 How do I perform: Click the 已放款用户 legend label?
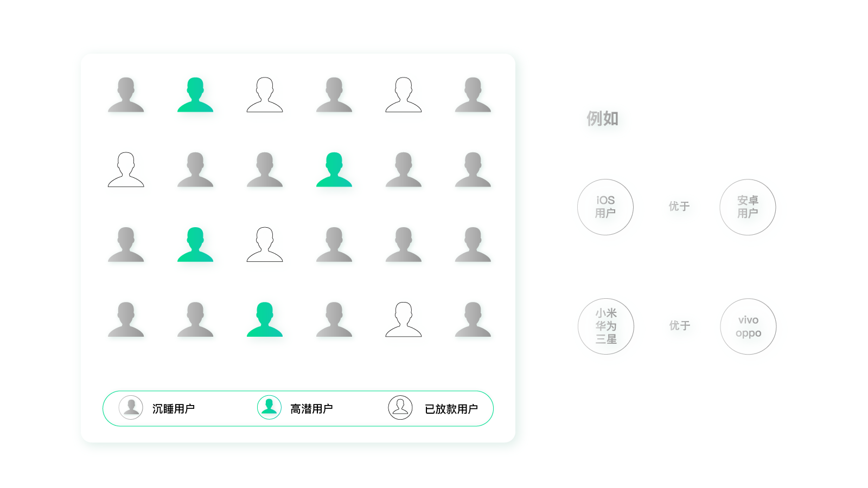pyautogui.click(x=451, y=409)
